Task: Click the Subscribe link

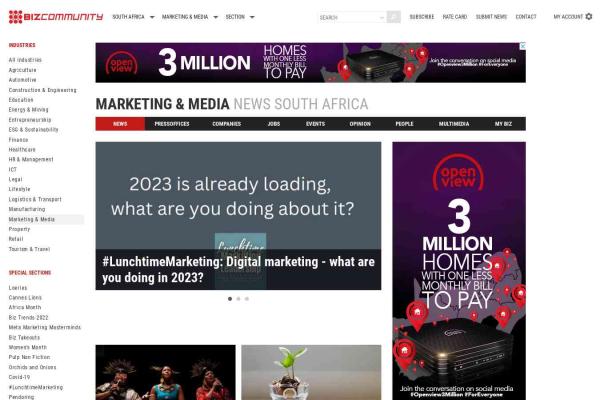Action: [422, 17]
